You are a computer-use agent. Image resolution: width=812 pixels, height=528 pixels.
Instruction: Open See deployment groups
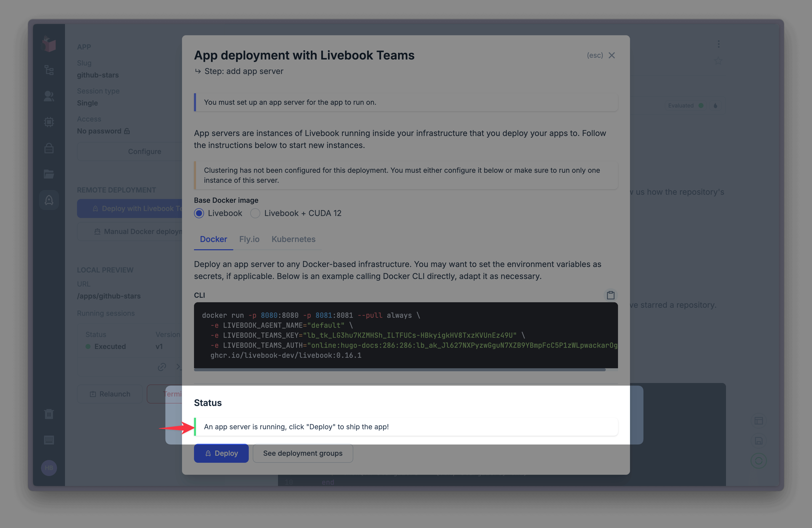pyautogui.click(x=302, y=453)
